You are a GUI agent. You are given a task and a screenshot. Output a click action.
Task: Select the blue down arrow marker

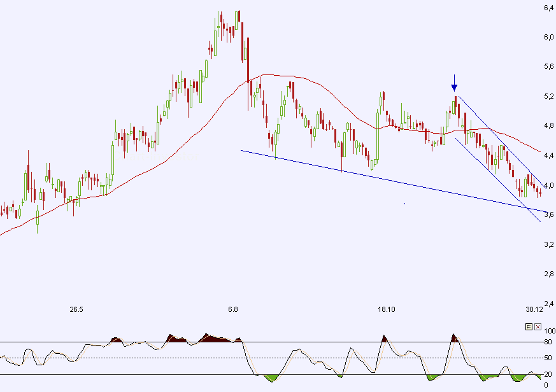tap(454, 83)
